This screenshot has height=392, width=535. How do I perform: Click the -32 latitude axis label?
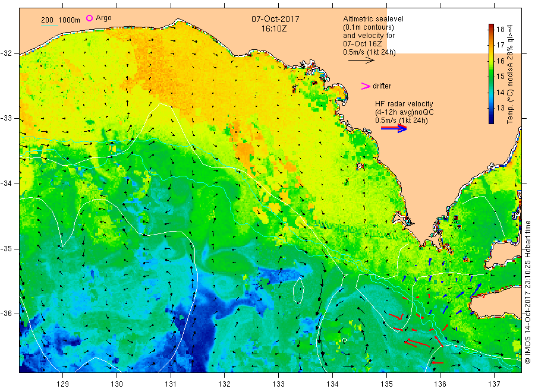[x=6, y=53]
